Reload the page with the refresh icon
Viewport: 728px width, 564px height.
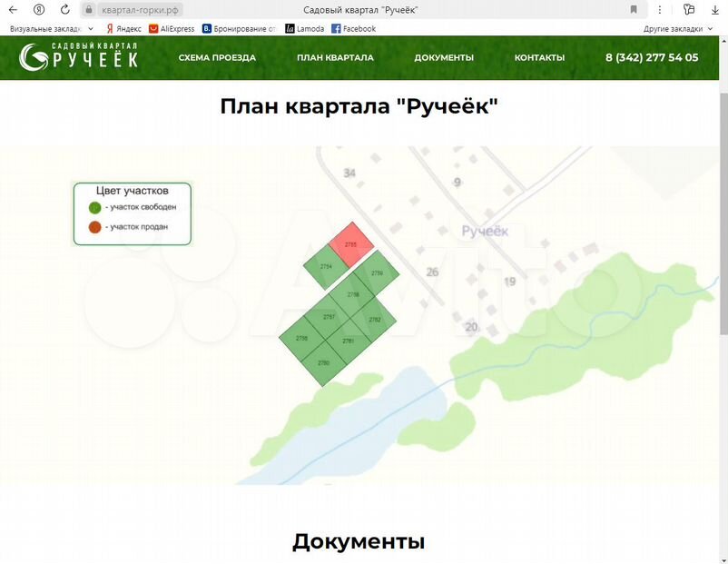pyautogui.click(x=64, y=9)
